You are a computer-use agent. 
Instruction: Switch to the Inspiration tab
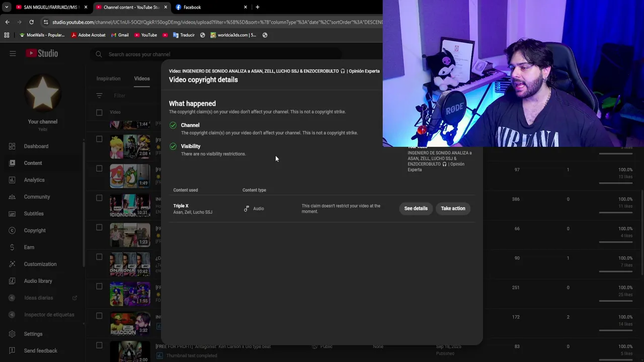point(108,78)
